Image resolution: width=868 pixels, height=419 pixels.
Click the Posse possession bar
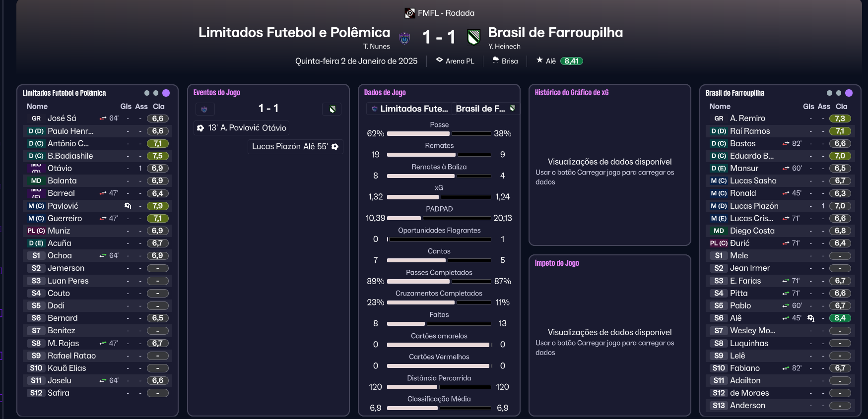(439, 133)
